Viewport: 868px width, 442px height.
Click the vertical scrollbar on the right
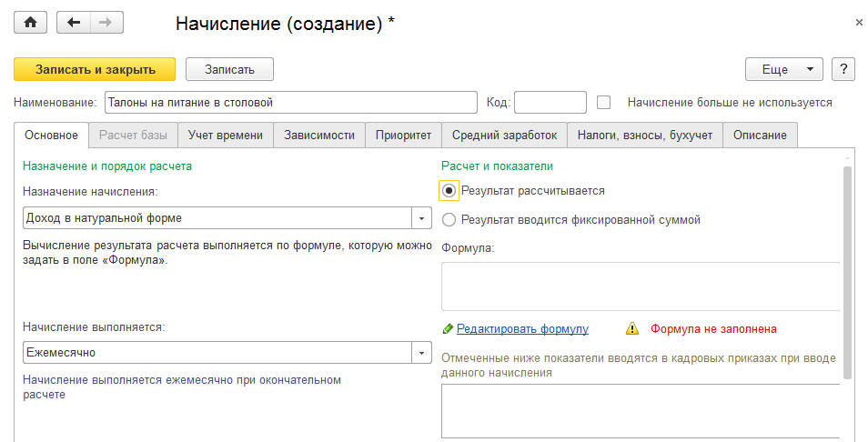tap(848, 271)
